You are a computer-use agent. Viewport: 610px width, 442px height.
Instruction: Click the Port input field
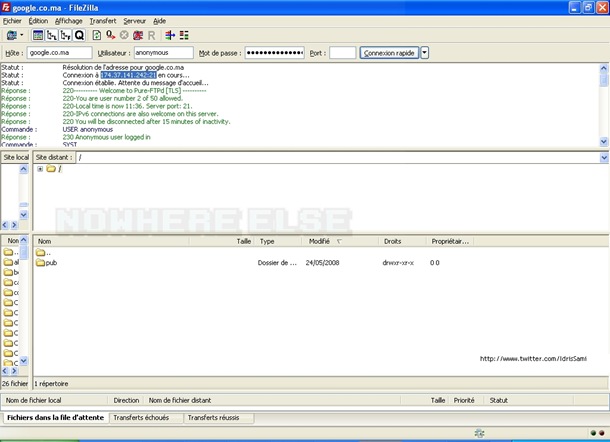click(x=343, y=53)
